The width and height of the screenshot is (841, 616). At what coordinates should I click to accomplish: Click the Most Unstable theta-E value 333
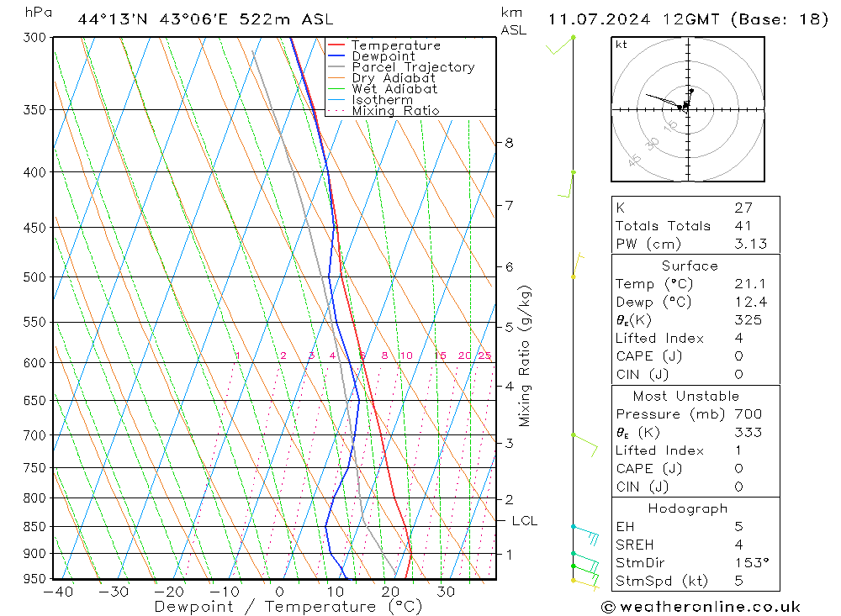748,432
